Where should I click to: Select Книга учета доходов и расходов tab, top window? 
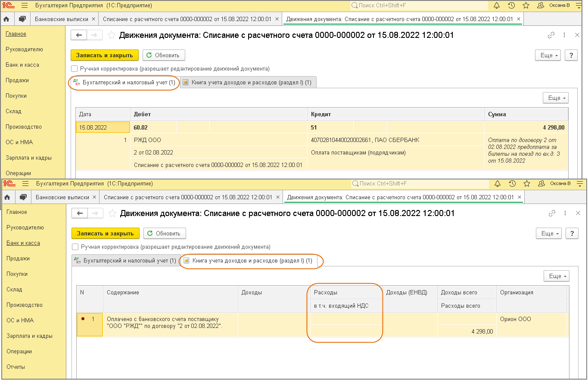point(248,83)
